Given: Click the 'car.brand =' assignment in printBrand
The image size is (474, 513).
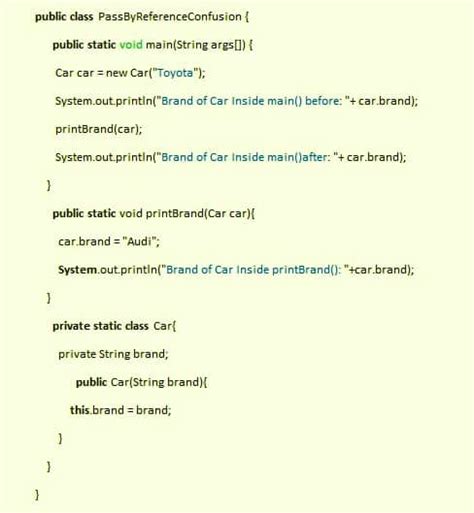Looking at the screenshot, I should pos(89,241).
